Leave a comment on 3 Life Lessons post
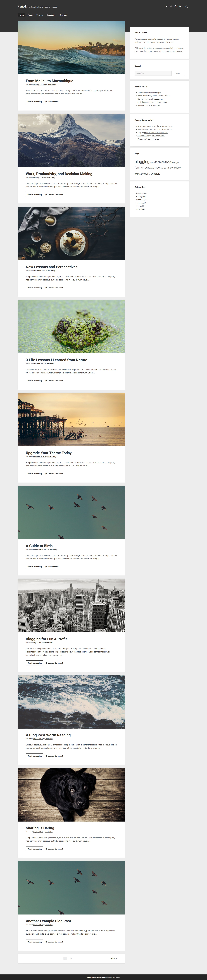 54,381
